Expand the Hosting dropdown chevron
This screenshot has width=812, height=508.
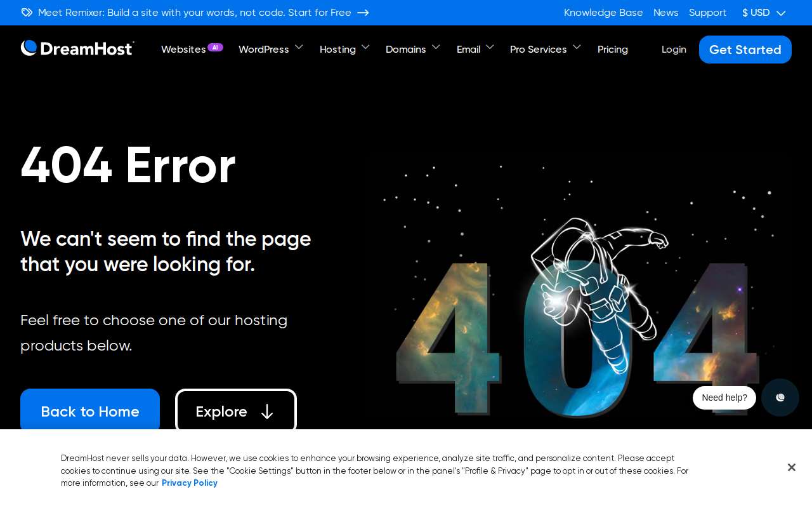coord(365,47)
